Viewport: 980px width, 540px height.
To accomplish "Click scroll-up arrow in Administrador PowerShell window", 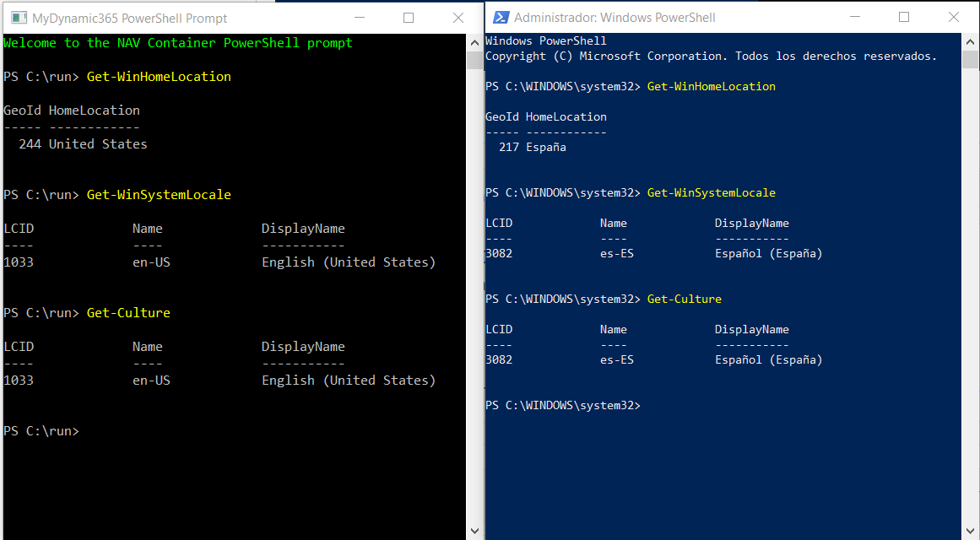I will click(970, 42).
